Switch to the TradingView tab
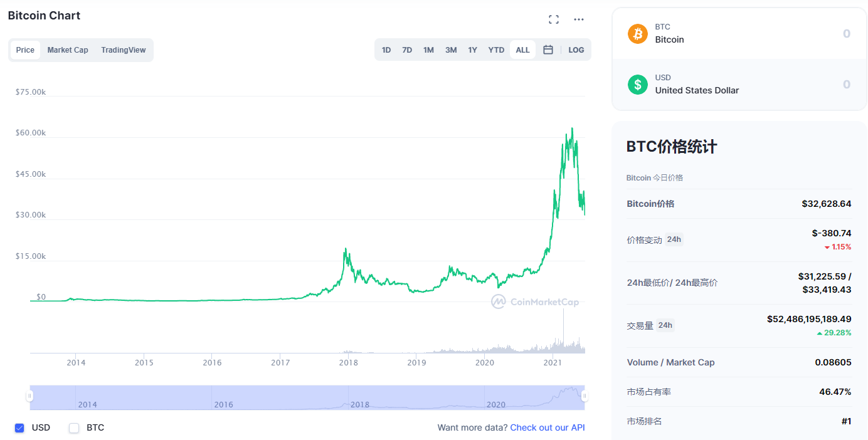The height and width of the screenshot is (440, 868). pyautogui.click(x=124, y=50)
